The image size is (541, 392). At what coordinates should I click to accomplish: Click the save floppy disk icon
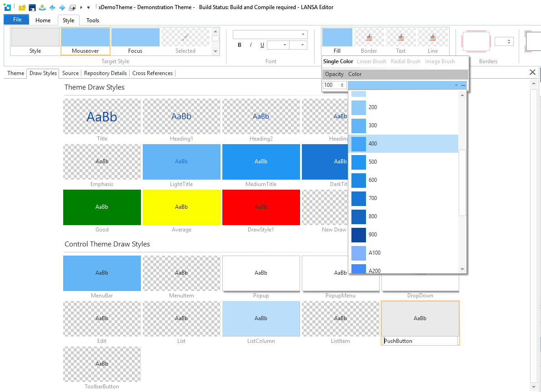tap(32, 7)
